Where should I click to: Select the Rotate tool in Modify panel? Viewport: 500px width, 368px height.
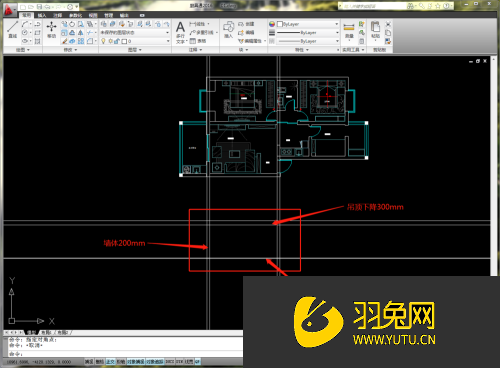[72, 24]
